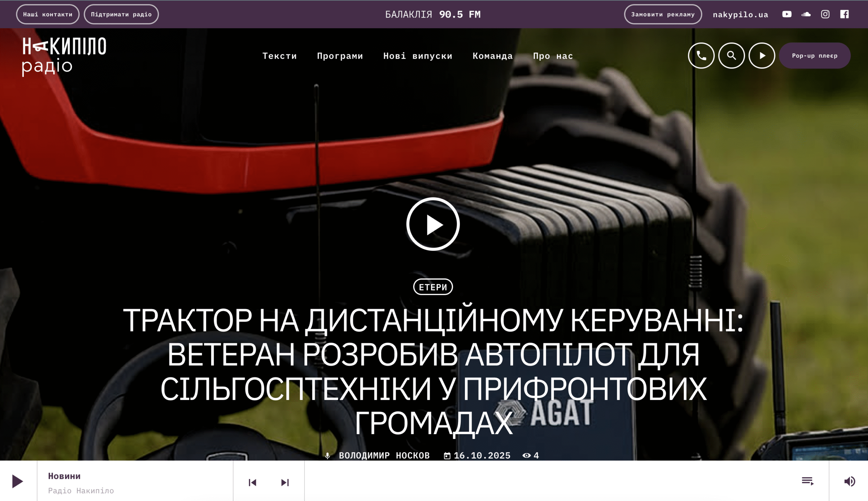The image size is (868, 501).
Task: Open the playlist queue icon
Action: pos(807,481)
